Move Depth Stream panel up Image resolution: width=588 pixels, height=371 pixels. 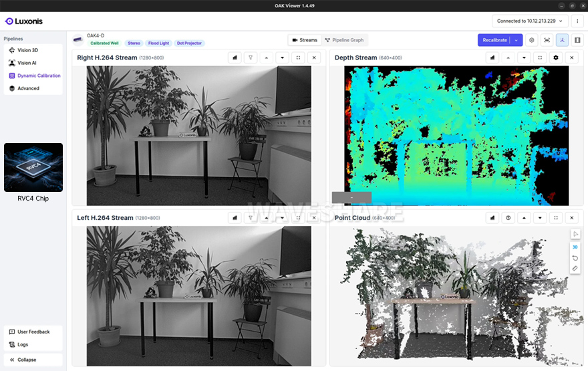coord(508,57)
